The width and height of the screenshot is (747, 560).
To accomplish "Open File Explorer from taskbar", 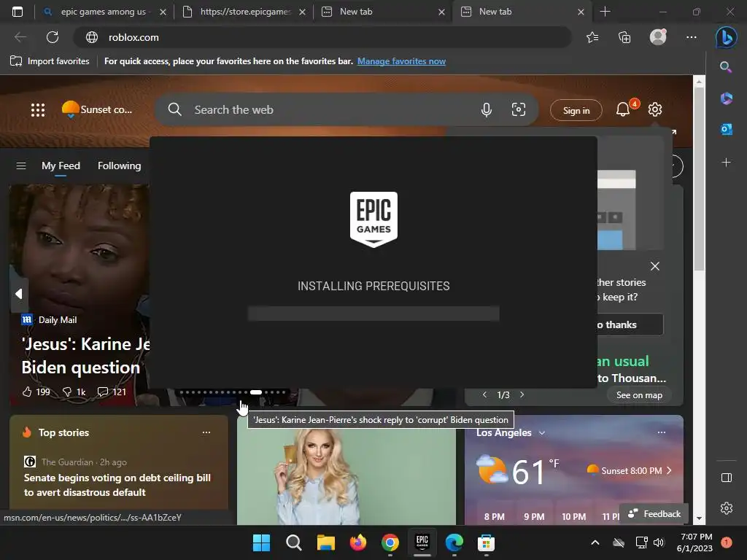I will [x=326, y=542].
